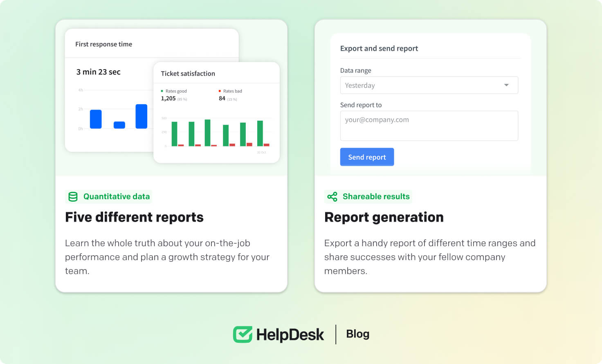602x364 pixels.
Task: Click the green Rates good legend dot
Action: (162, 91)
